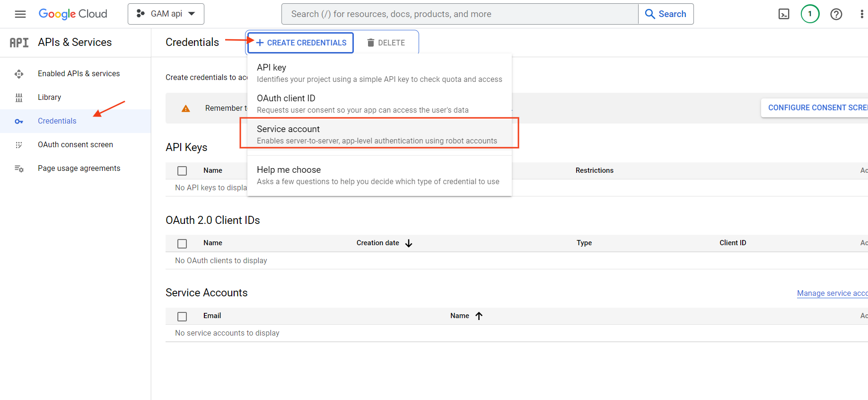Activate Cloud Shell terminal icon
Viewport: 868px width, 400px height.
784,14
